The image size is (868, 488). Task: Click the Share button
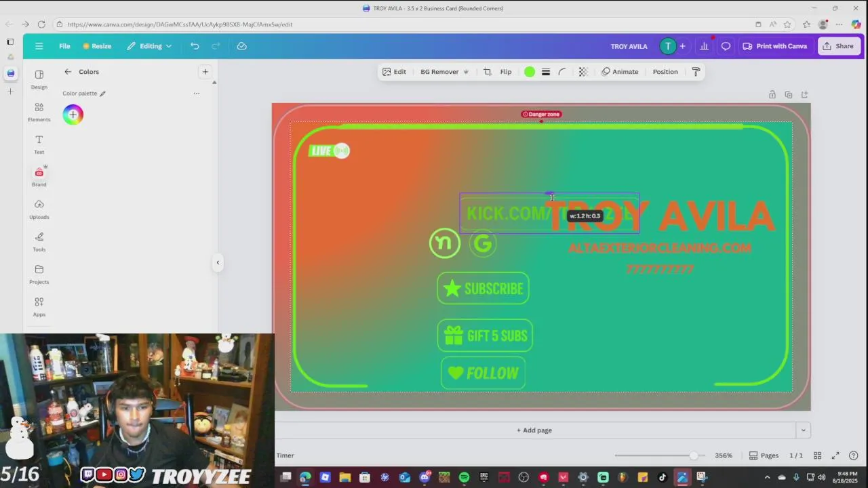[x=838, y=46]
